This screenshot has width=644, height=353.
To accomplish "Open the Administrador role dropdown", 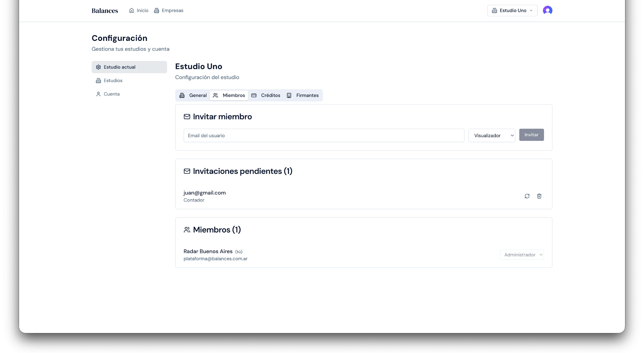I will 522,255.
